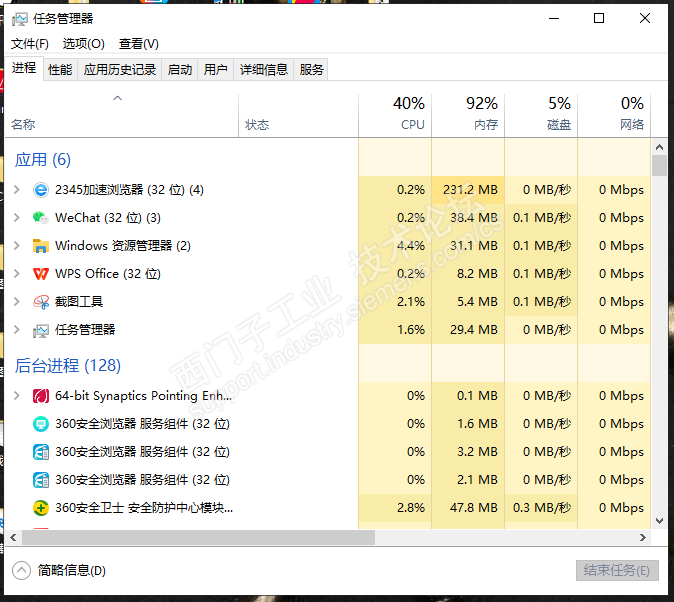The image size is (674, 602).
Task: Switch to the 性能 tab
Action: pyautogui.click(x=60, y=69)
